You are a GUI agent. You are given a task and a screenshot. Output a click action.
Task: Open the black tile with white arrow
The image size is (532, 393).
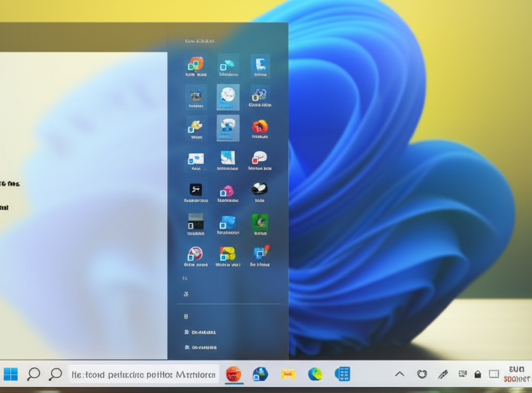click(x=196, y=189)
